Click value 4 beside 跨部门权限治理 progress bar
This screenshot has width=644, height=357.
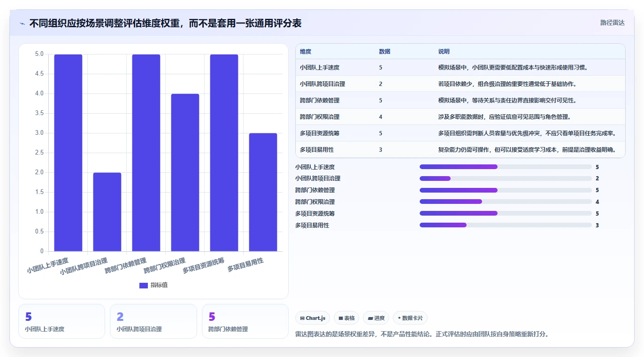coord(597,202)
